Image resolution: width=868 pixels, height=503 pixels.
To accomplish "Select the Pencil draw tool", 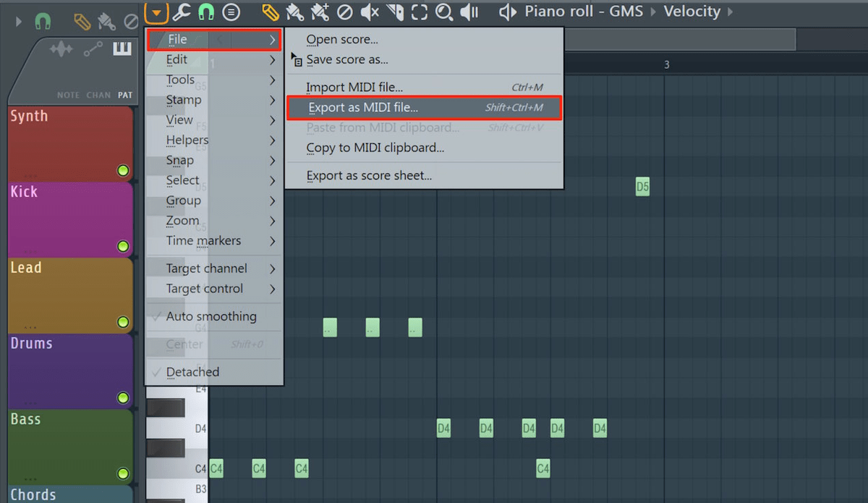I will coord(271,11).
